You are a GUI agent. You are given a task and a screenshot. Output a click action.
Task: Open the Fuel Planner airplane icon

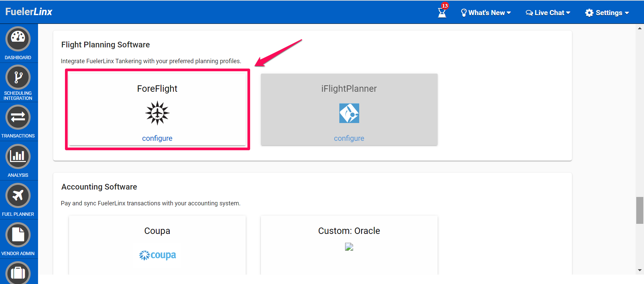point(18,195)
